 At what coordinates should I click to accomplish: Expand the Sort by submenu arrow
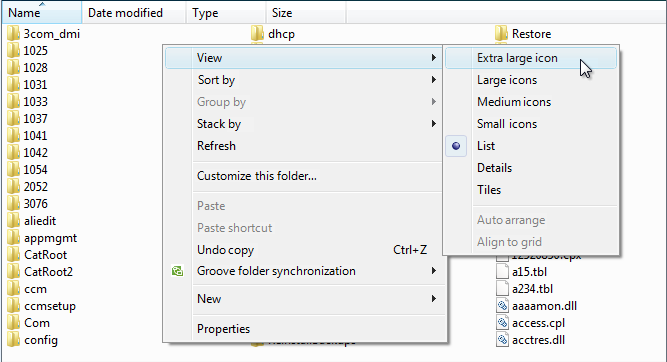pyautogui.click(x=433, y=80)
